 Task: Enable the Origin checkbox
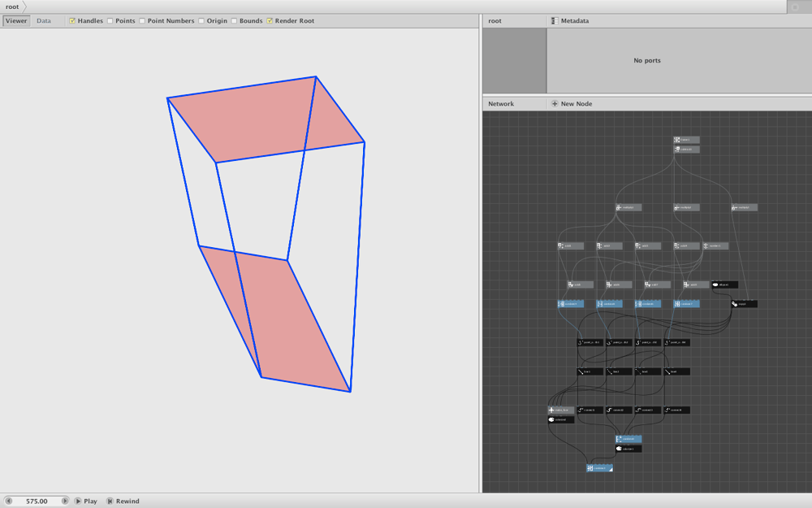pyautogui.click(x=201, y=21)
